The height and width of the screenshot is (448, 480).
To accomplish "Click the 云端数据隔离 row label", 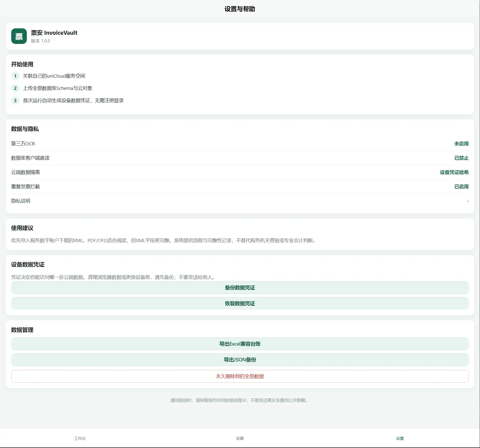I will [x=26, y=172].
